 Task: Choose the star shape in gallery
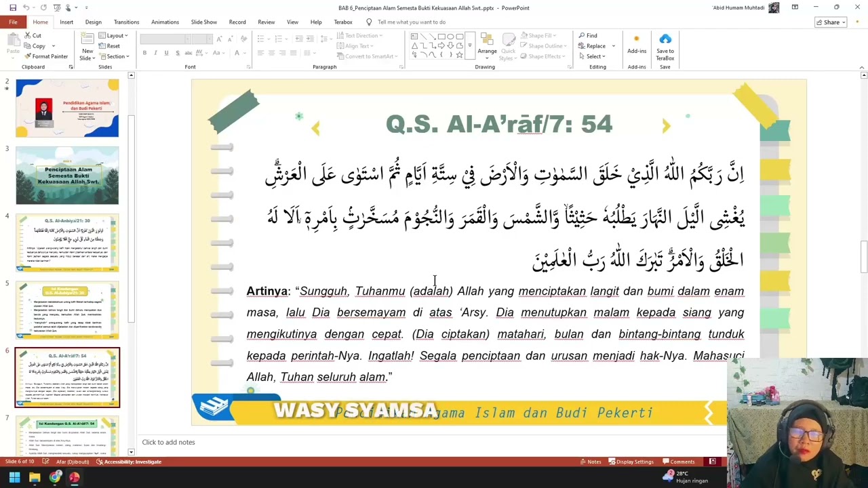click(x=459, y=55)
